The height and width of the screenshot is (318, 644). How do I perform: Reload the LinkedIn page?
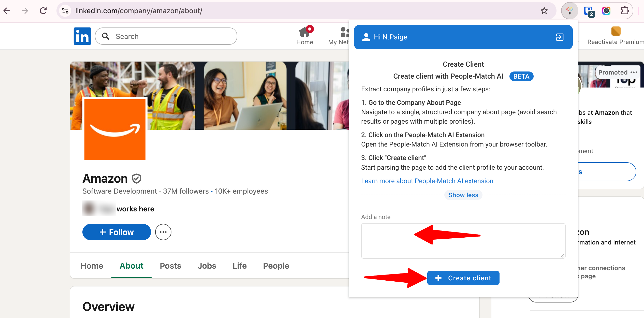click(x=43, y=11)
